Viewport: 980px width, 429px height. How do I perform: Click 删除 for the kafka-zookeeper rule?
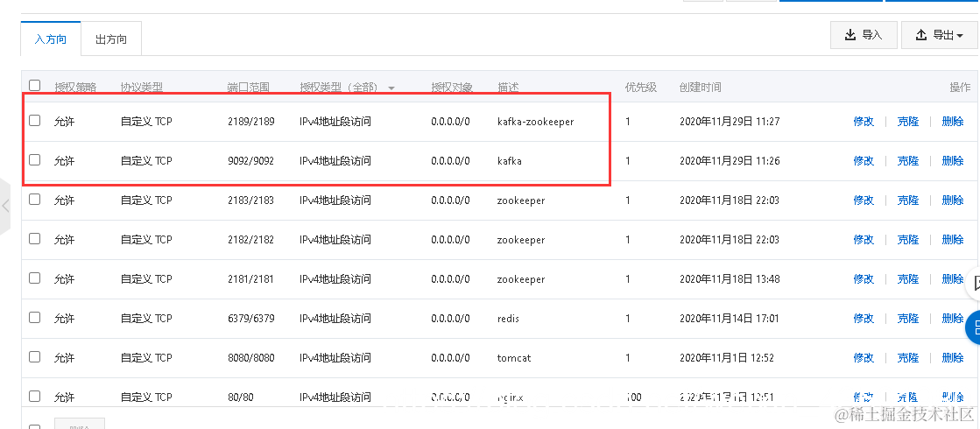[x=953, y=122]
